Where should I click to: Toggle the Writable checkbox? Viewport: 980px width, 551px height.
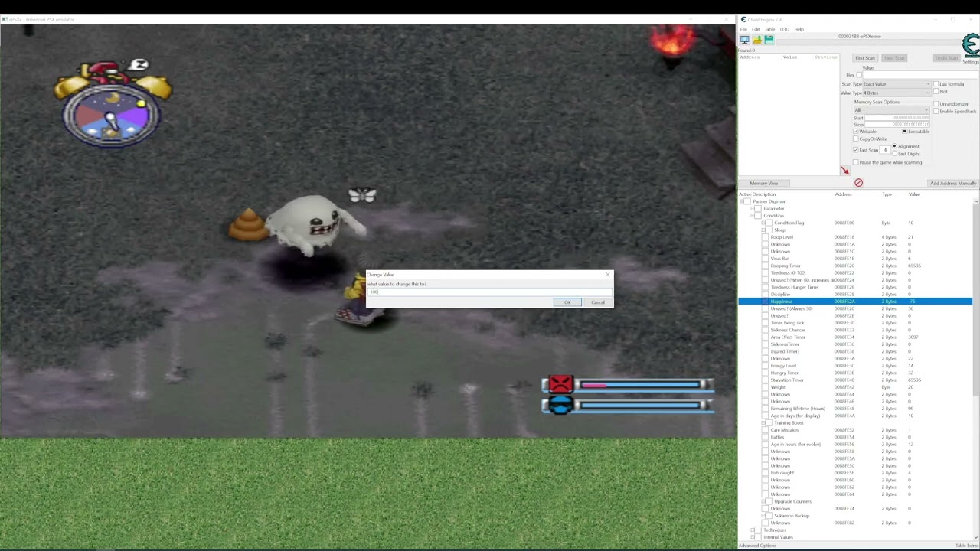click(x=856, y=131)
